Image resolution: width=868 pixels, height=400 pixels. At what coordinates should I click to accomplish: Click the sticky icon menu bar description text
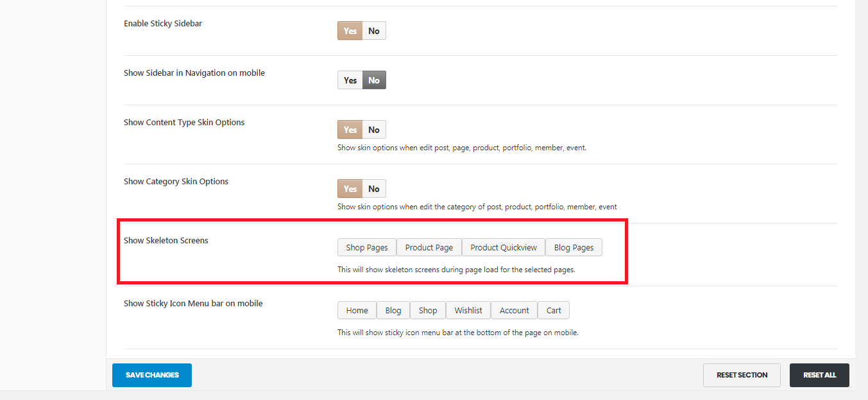point(458,333)
